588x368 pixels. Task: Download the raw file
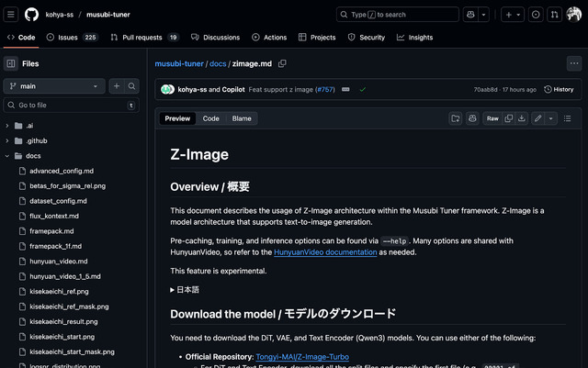click(x=522, y=118)
